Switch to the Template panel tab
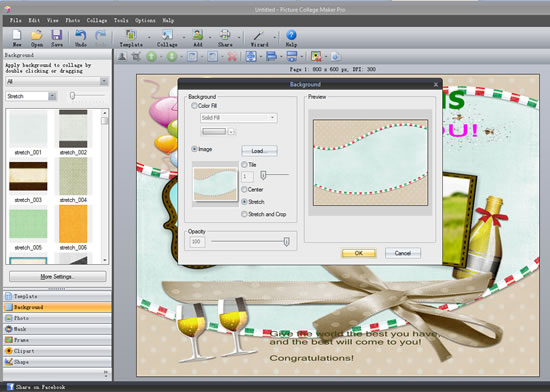This screenshot has height=392, width=550. pos(58,296)
